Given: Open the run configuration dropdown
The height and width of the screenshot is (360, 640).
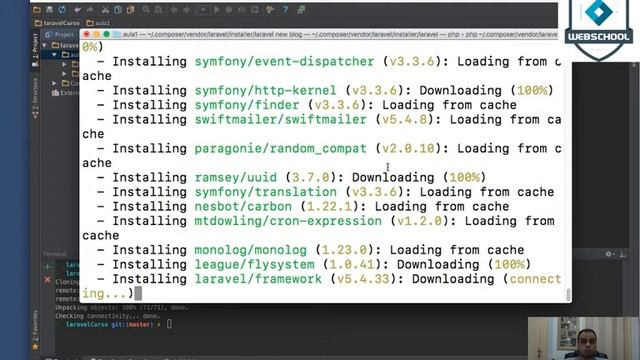Looking at the screenshot, I should coord(203,9).
